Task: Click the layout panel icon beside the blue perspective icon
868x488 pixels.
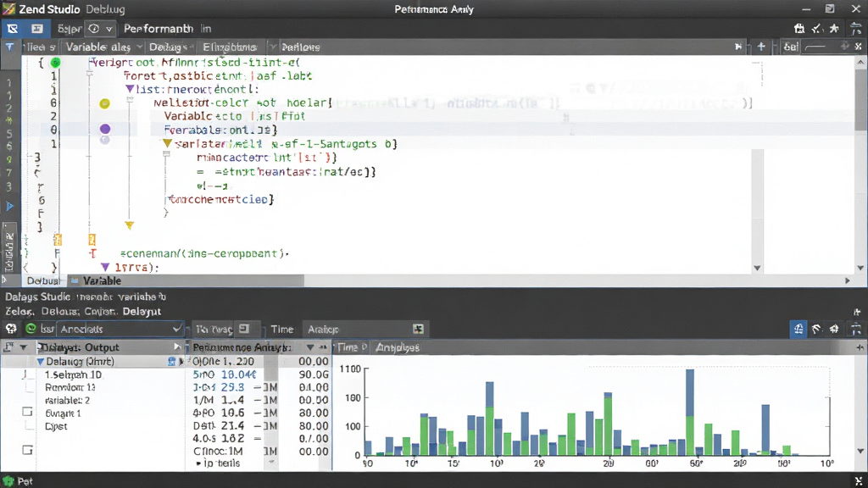Action: [37, 28]
